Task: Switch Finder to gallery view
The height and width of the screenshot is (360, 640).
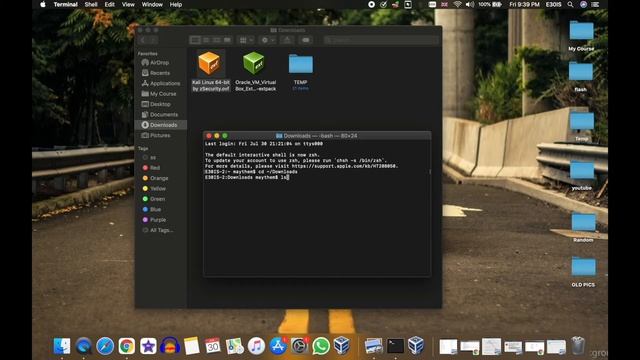Action: tap(227, 40)
